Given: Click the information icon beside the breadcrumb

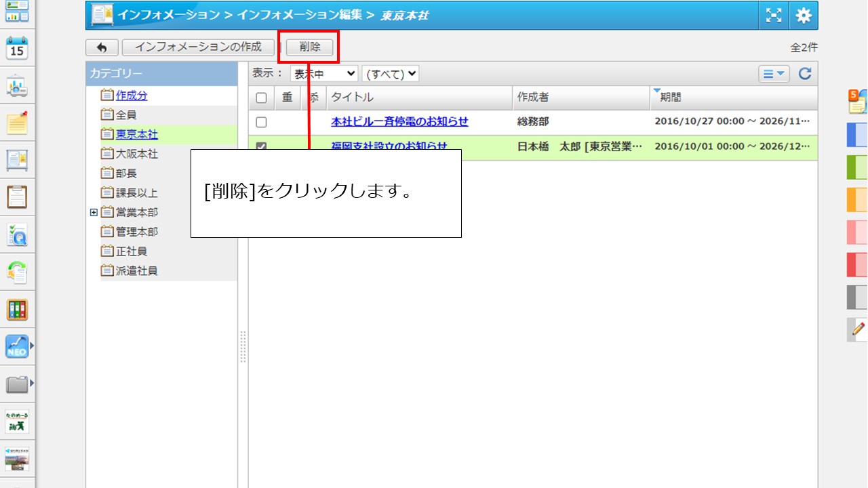Looking at the screenshot, I should tap(102, 15).
